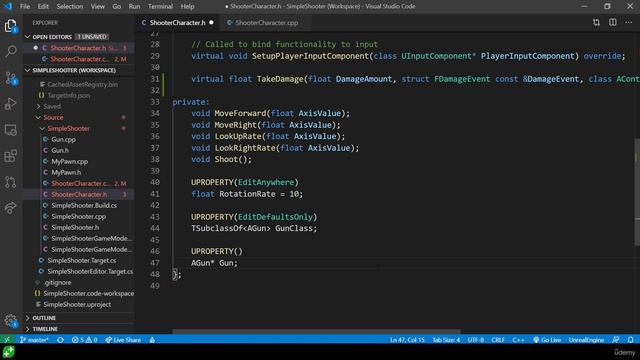Select C++ language mode
This screenshot has height=360, width=640.
tap(518, 340)
